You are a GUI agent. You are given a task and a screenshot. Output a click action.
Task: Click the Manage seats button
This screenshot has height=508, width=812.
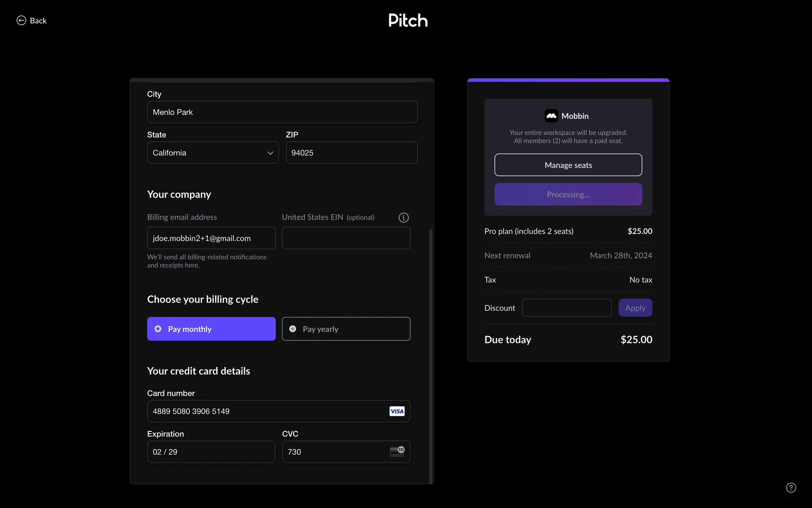[568, 165]
